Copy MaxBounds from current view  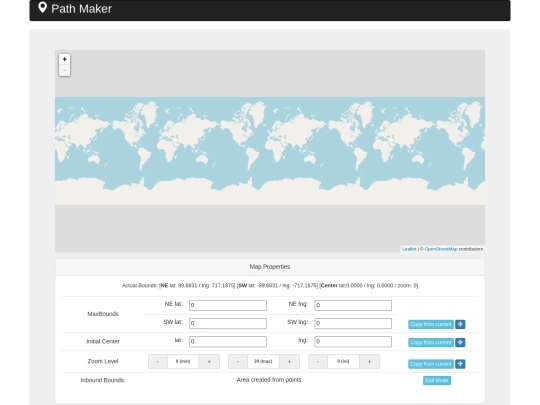point(431,324)
